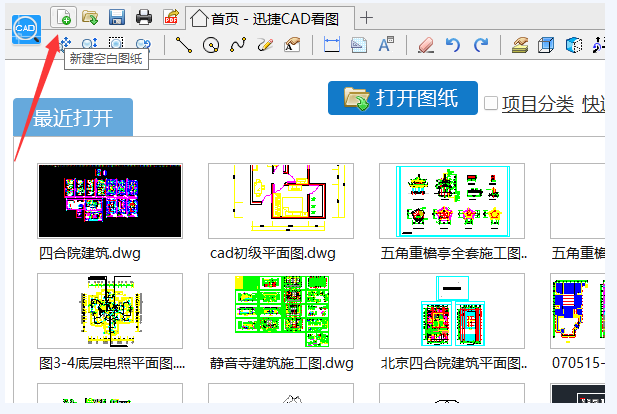Select the linear dimension measure tool
This screenshot has width=617, height=414.
pos(332,45)
